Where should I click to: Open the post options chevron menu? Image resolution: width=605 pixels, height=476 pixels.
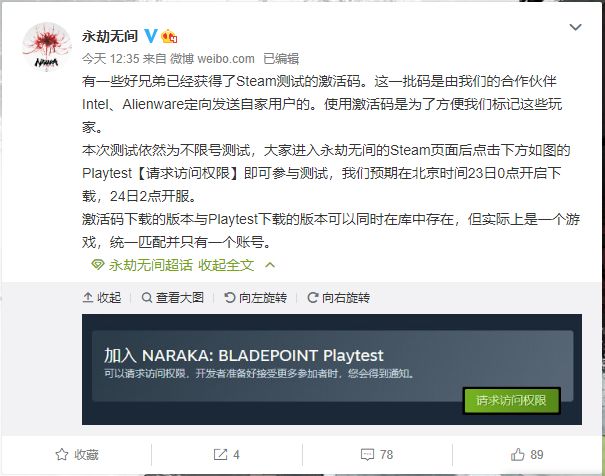coord(575,27)
